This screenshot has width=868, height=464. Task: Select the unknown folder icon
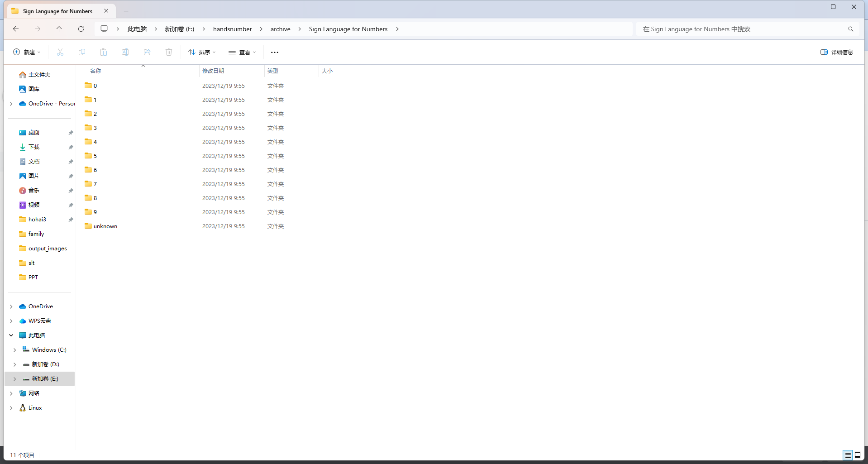click(x=88, y=226)
